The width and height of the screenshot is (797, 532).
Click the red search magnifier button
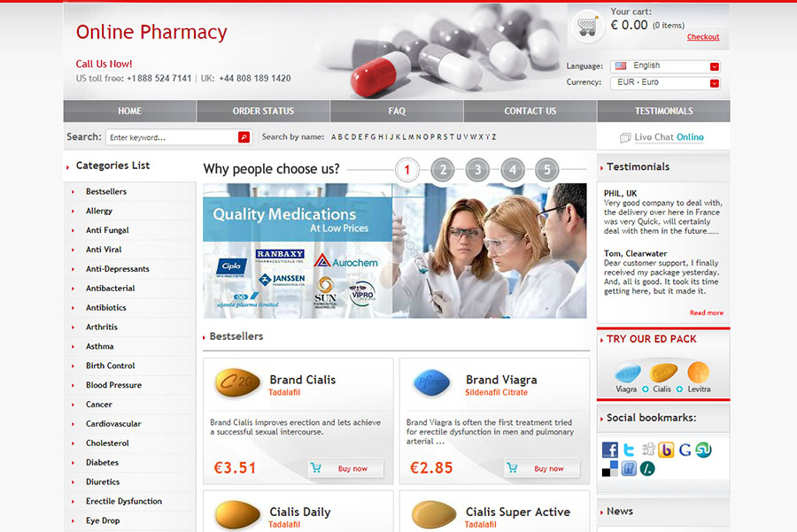pyautogui.click(x=244, y=136)
